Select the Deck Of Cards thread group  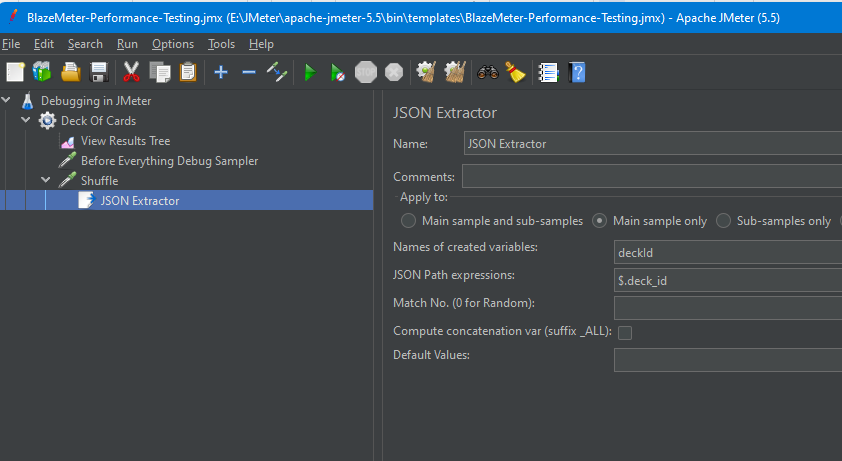[98, 120]
